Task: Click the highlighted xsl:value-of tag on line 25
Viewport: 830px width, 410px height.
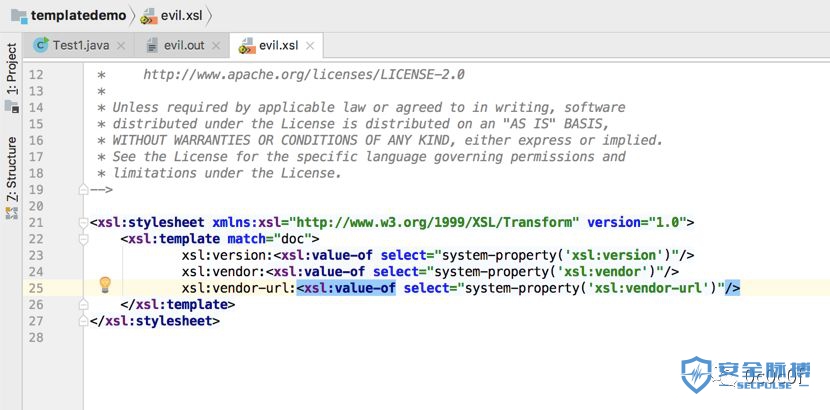Action: coord(346,288)
